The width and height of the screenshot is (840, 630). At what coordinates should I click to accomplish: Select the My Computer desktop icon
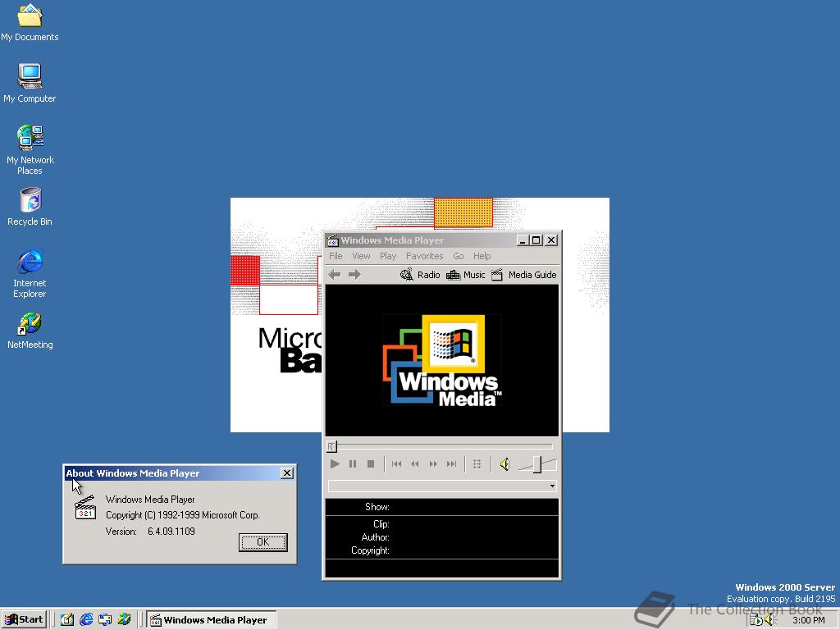point(30,83)
